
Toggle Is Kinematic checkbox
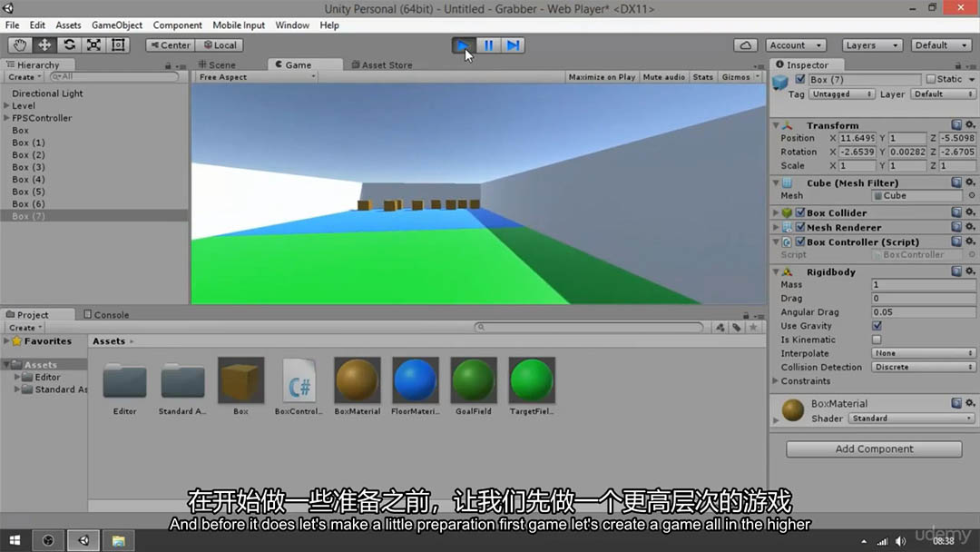tap(877, 340)
